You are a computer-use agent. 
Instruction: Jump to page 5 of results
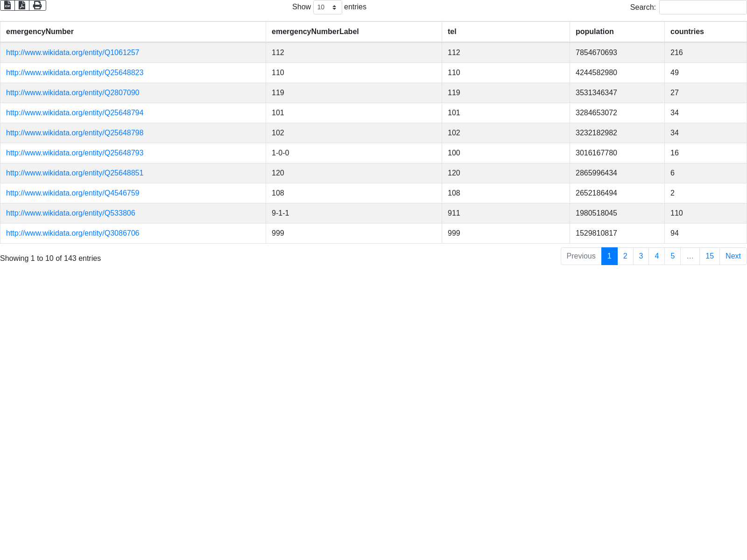(x=672, y=256)
